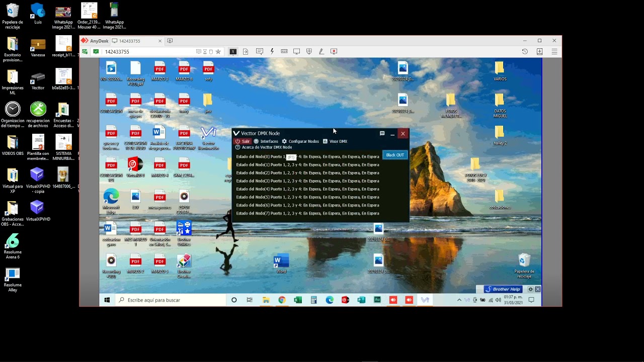The height and width of the screenshot is (362, 644).
Task: Open remote Papelera de reciclaje icon
Action: tap(524, 266)
